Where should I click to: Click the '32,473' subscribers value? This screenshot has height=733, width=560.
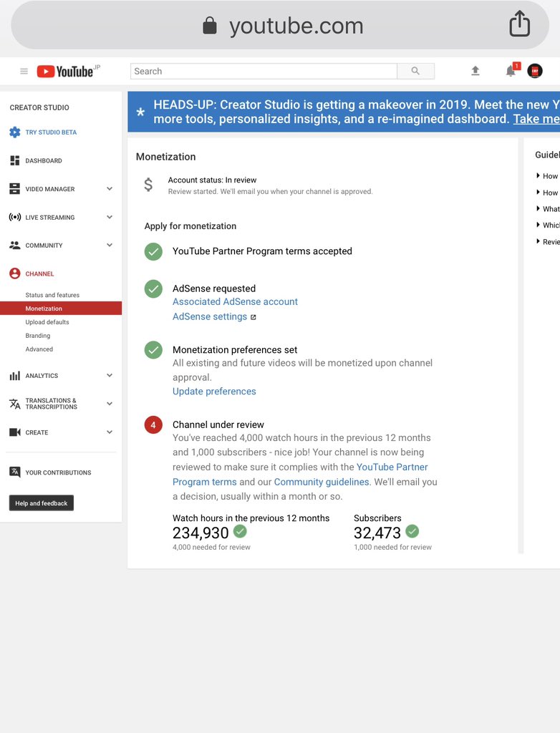click(x=377, y=533)
